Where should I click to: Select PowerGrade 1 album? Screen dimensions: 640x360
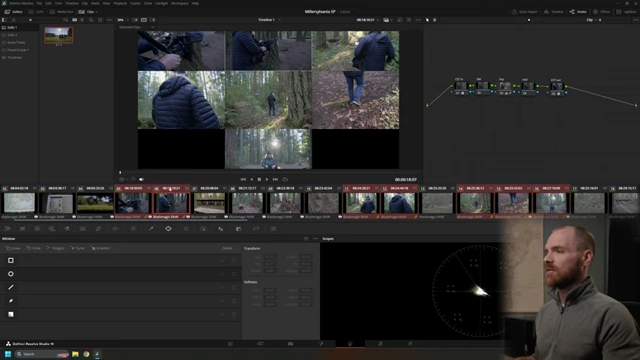point(19,50)
